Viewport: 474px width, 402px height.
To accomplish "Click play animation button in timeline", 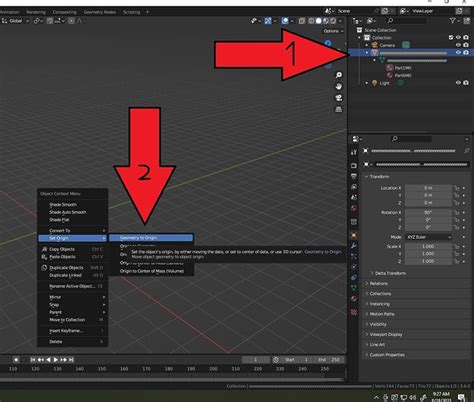I will pos(56,360).
